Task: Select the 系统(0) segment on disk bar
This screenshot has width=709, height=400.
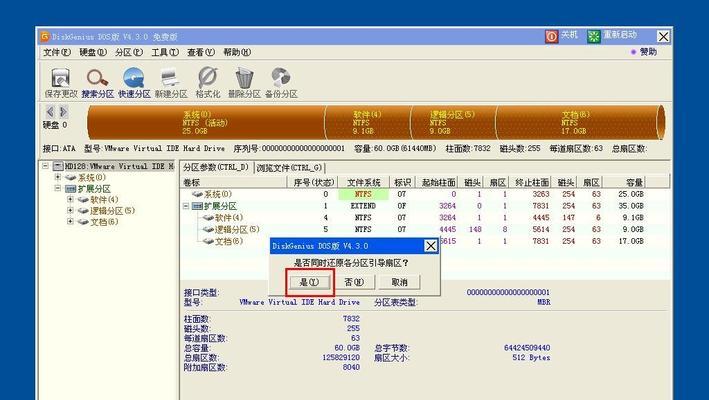Action: click(x=206, y=122)
